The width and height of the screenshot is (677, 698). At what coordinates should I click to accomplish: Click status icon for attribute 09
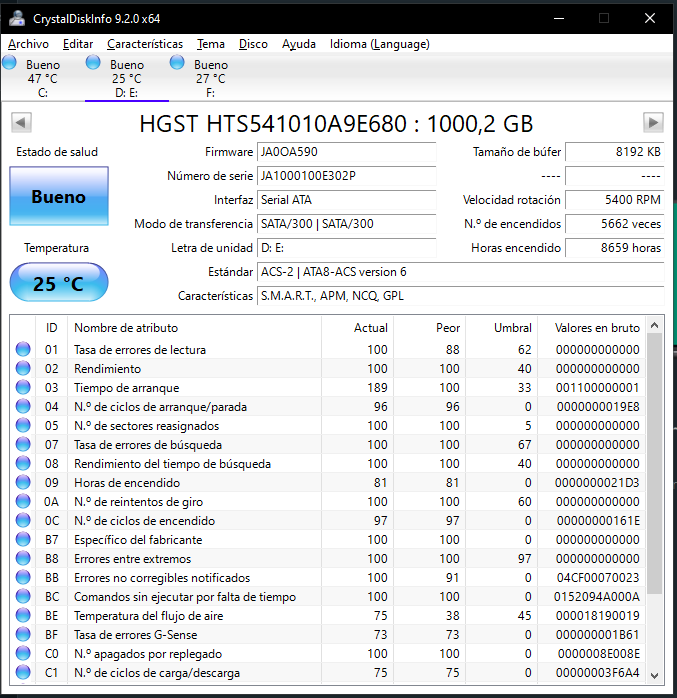click(23, 482)
